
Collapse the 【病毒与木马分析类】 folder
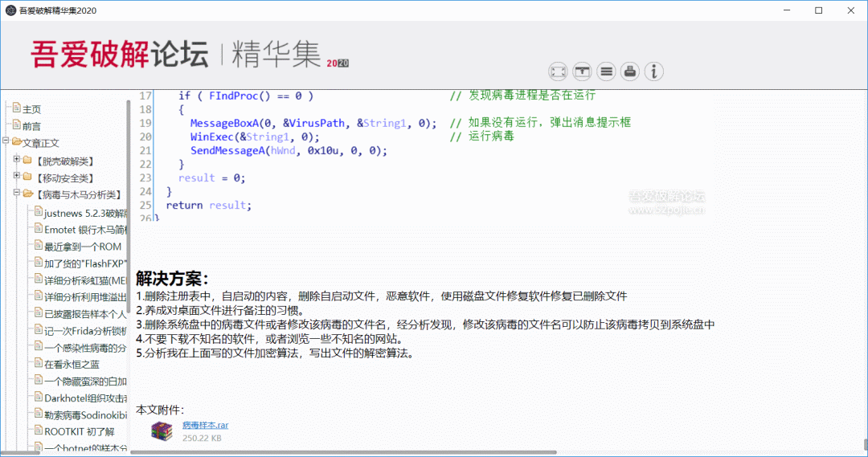(17, 193)
